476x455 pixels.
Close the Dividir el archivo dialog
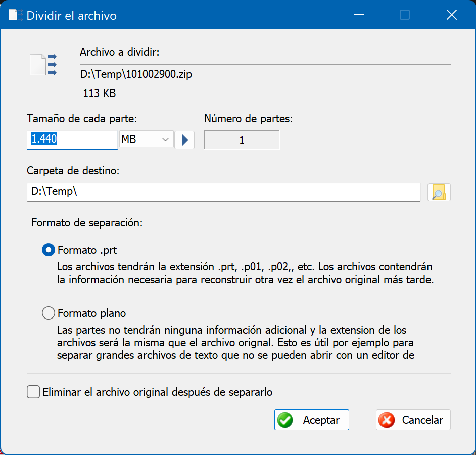452,15
